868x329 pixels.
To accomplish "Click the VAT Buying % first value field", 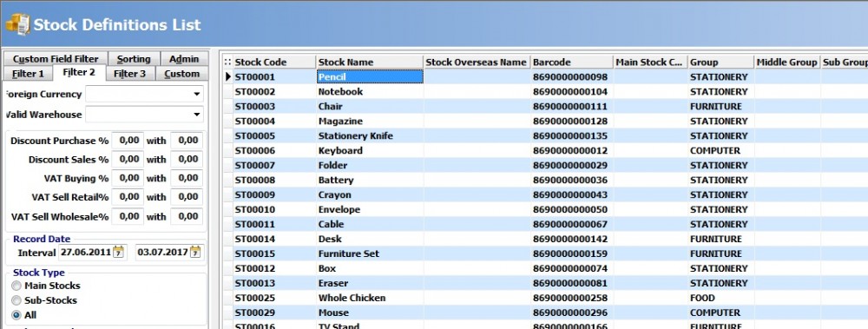I will pos(128,178).
